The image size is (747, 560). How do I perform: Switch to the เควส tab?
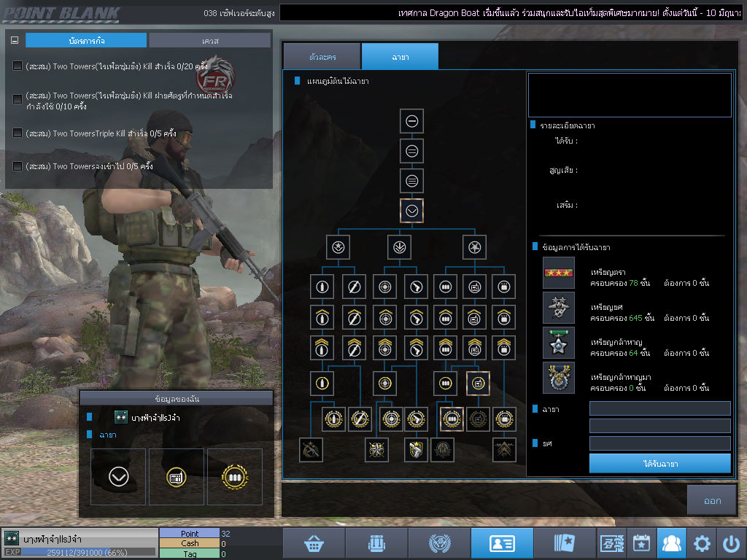click(x=210, y=41)
